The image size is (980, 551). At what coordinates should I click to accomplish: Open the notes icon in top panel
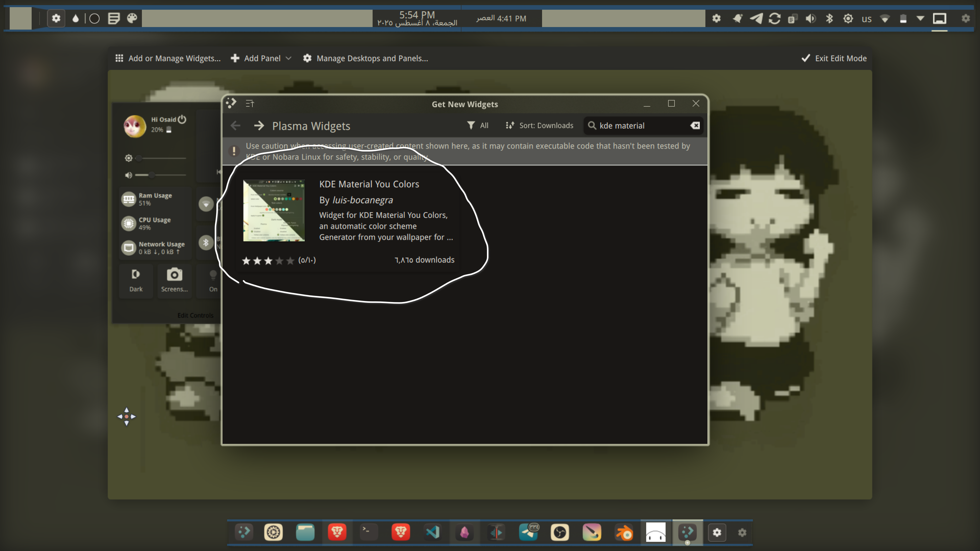pyautogui.click(x=114, y=18)
